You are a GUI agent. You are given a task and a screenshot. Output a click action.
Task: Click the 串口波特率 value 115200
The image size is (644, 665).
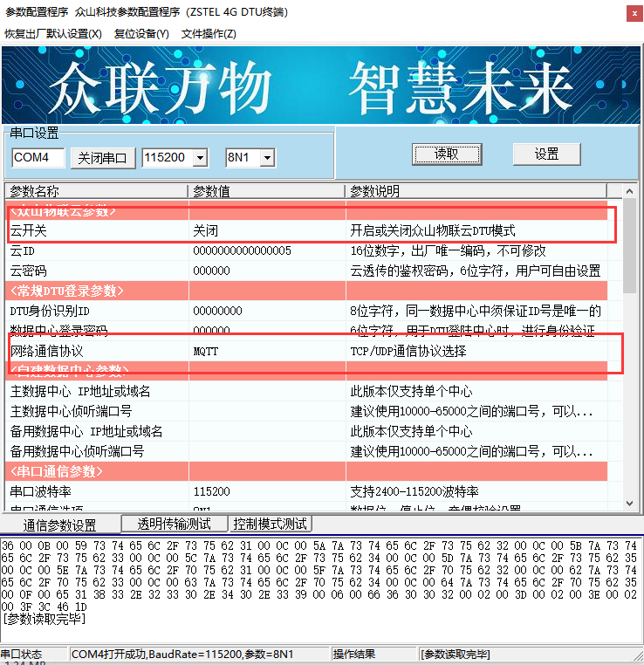click(x=211, y=491)
